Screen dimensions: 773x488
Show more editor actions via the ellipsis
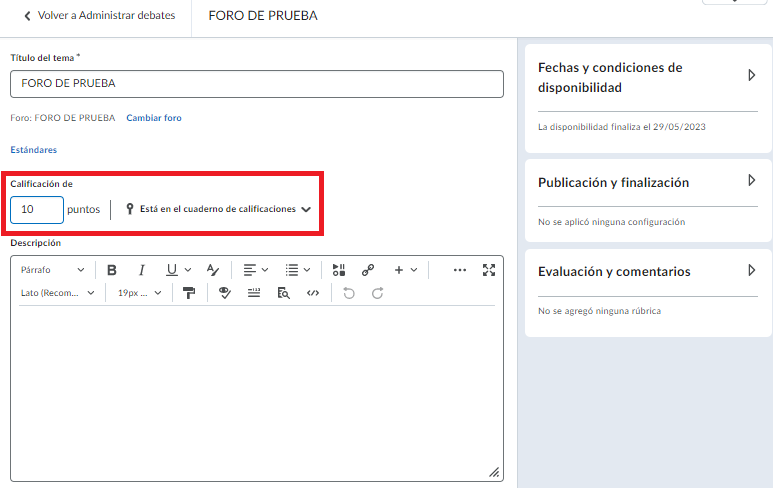460,270
